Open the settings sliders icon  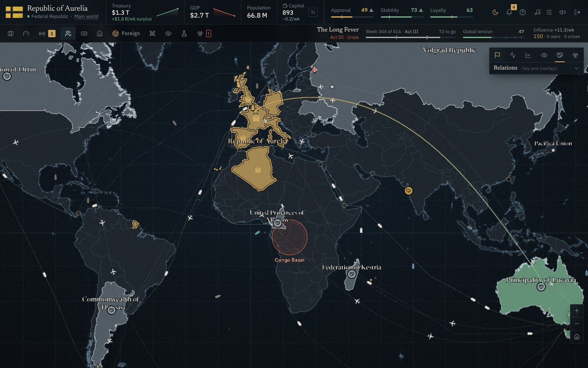(549, 12)
